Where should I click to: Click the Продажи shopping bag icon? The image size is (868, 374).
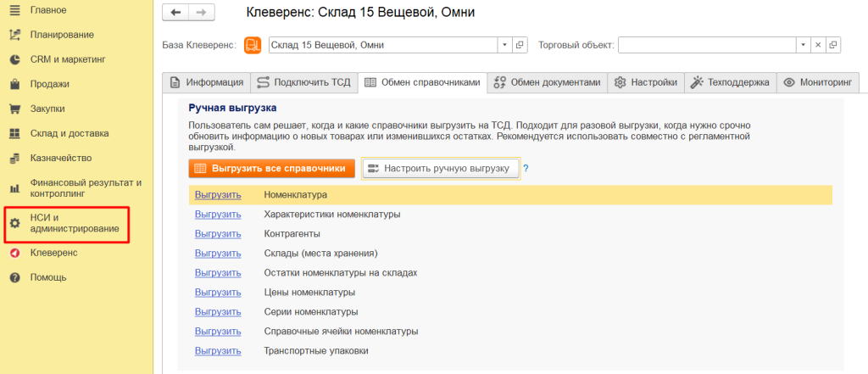click(x=15, y=84)
